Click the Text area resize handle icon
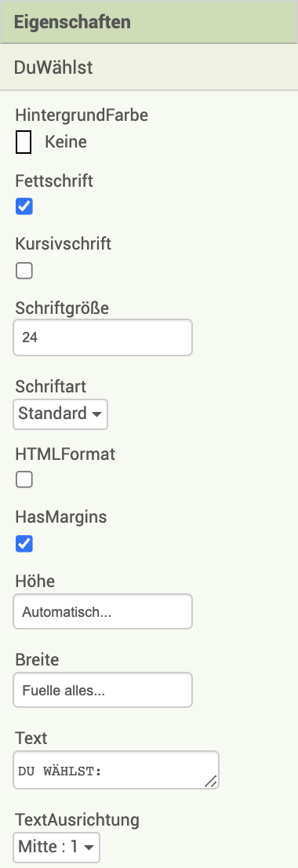Screen dimensions: 298x868 (211, 781)
